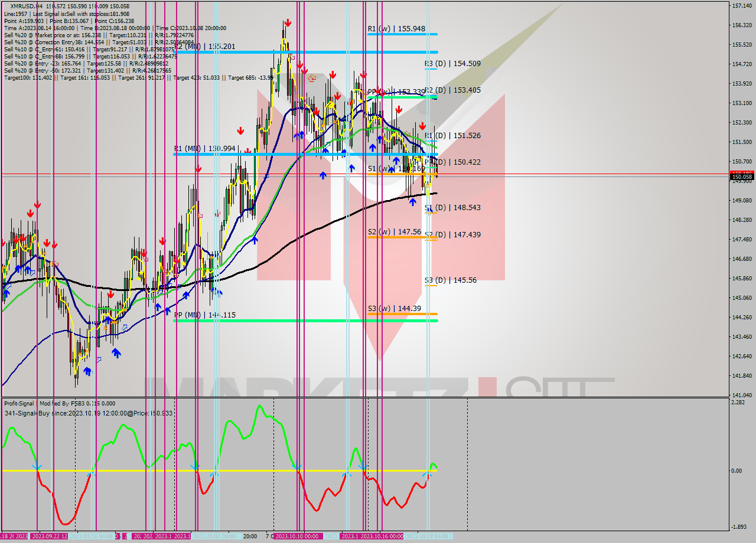Screen dimensions: 756x543
Task: Click -1.893 on the indicator scale
Action: coord(739,527)
